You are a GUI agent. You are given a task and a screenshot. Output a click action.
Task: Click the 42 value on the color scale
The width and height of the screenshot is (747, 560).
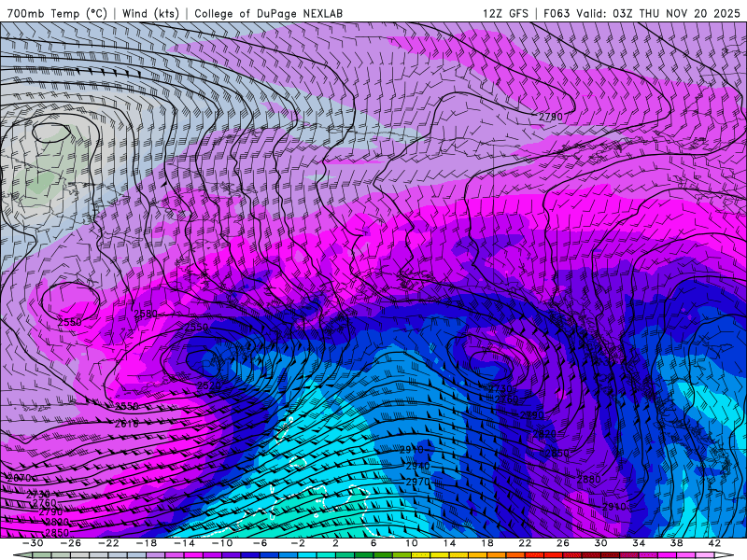click(x=713, y=543)
